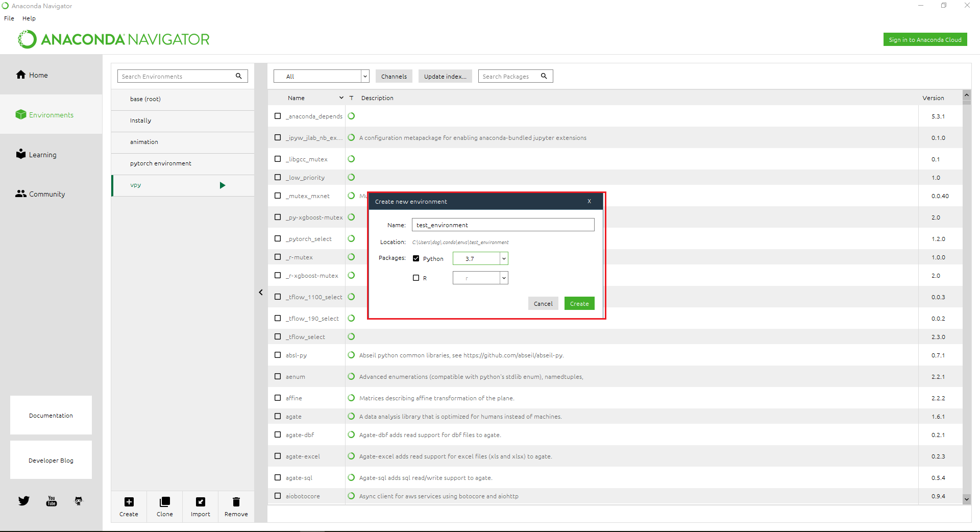Image resolution: width=980 pixels, height=532 pixels.
Task: Click the Import environment icon
Action: click(201, 502)
